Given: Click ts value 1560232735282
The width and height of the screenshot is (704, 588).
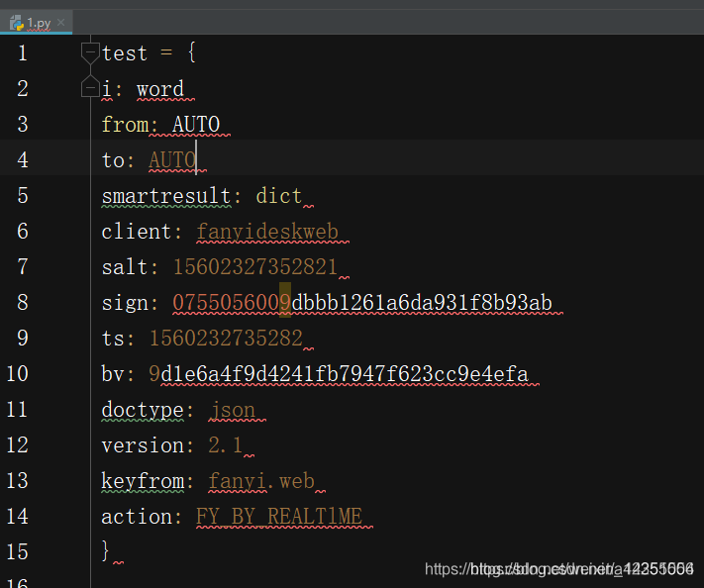Looking at the screenshot, I should 227,338.
